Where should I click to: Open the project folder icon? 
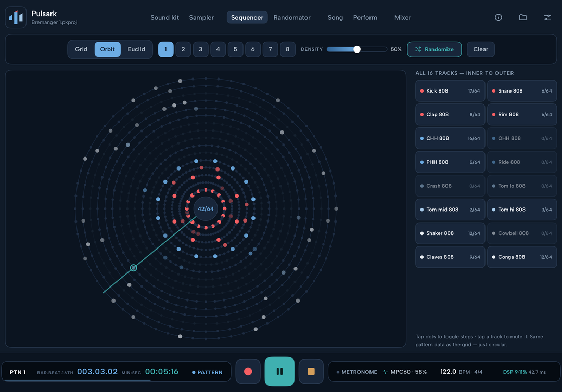tap(522, 17)
